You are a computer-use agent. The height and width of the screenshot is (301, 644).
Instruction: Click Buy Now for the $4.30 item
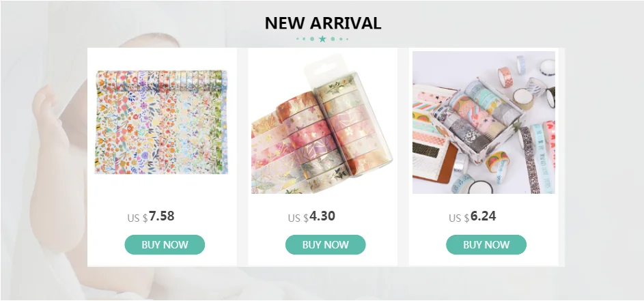(325, 245)
